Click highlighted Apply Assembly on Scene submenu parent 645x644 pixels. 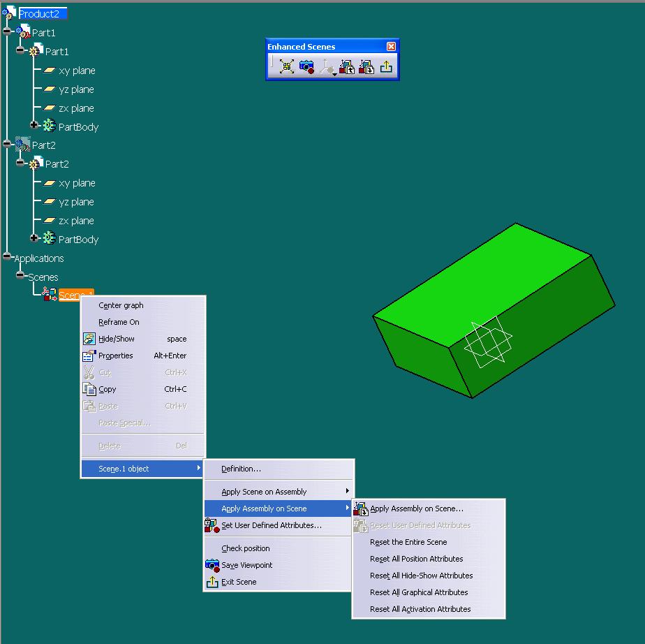tap(279, 508)
